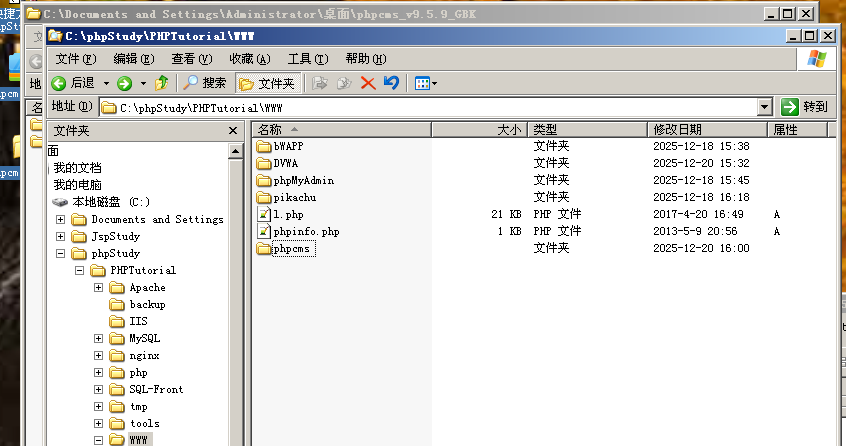The height and width of the screenshot is (446, 846).
Task: Expand the php tree node
Action: click(x=98, y=373)
